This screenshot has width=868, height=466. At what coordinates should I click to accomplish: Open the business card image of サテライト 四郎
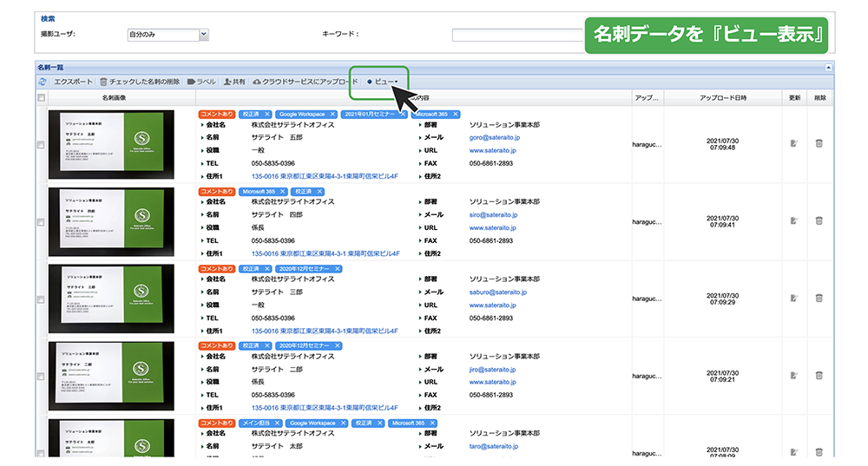click(111, 222)
